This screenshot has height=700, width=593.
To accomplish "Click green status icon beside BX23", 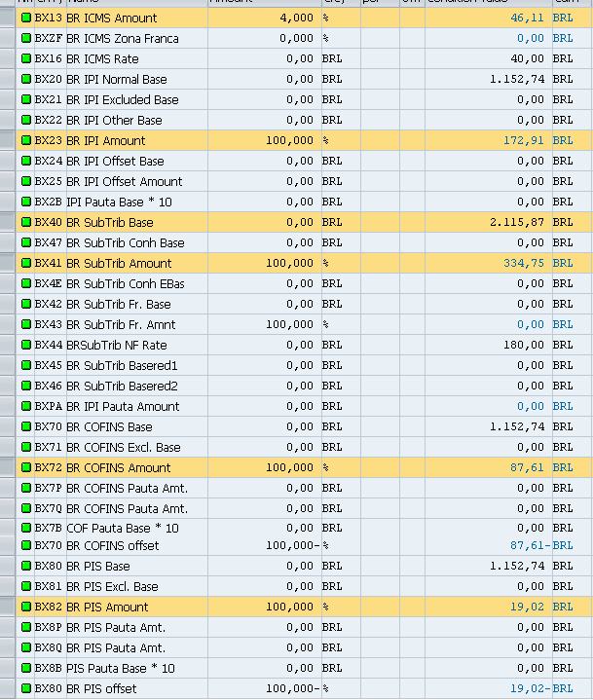I will [26, 140].
